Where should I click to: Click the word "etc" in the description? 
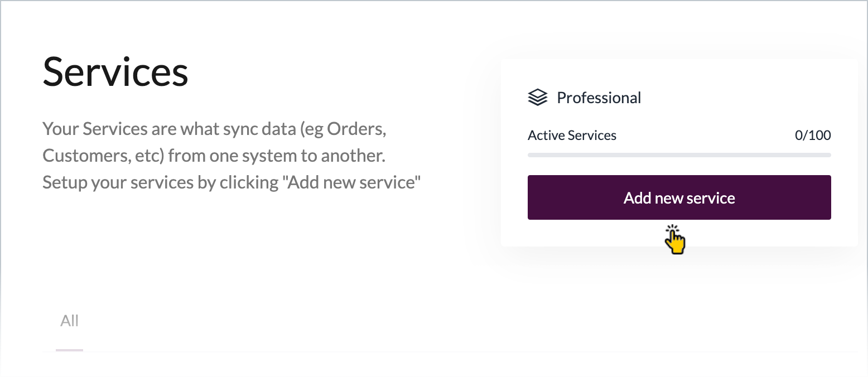click(148, 156)
